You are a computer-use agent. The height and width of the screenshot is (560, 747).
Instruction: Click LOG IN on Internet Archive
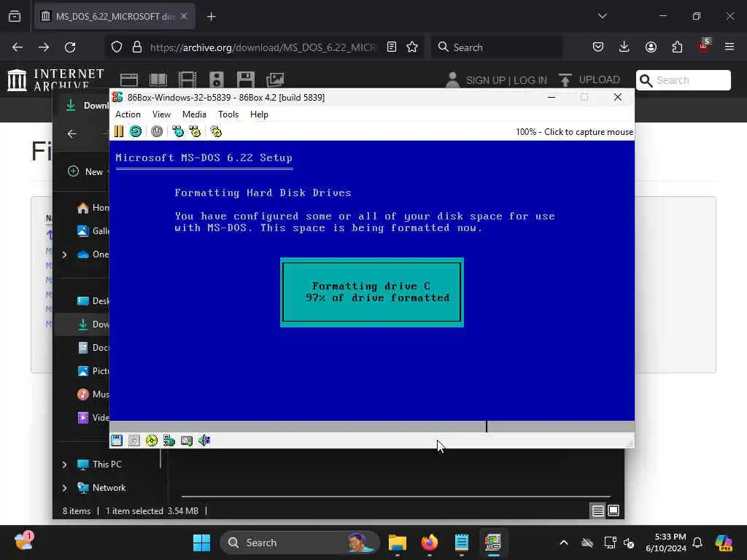tap(530, 80)
